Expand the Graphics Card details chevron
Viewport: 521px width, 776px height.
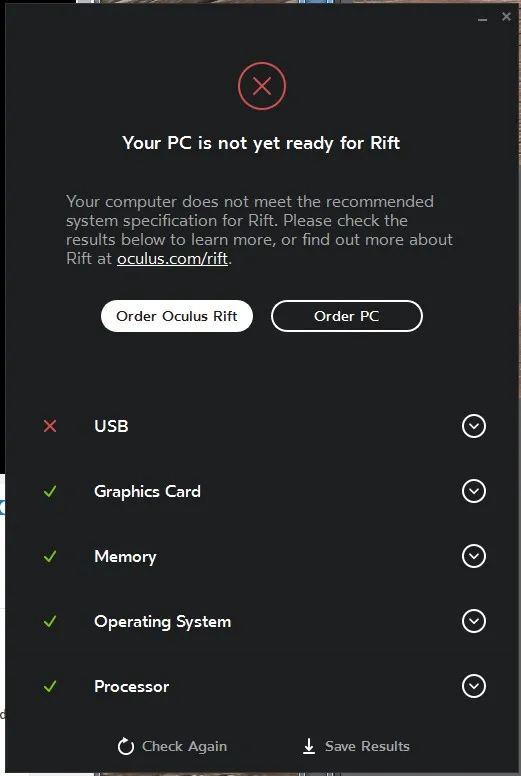474,491
